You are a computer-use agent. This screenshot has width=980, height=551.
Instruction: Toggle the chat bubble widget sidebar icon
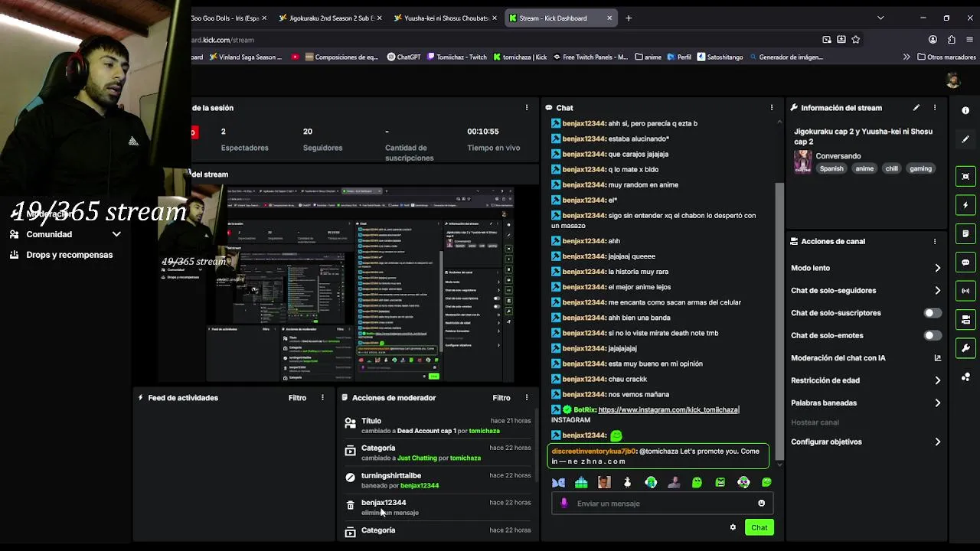click(965, 262)
